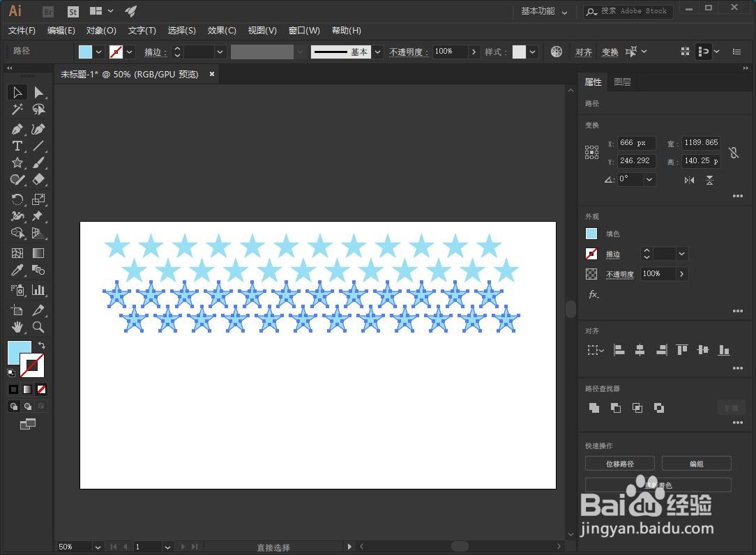
Task: Select the 未标题-1* document tab
Action: (129, 75)
